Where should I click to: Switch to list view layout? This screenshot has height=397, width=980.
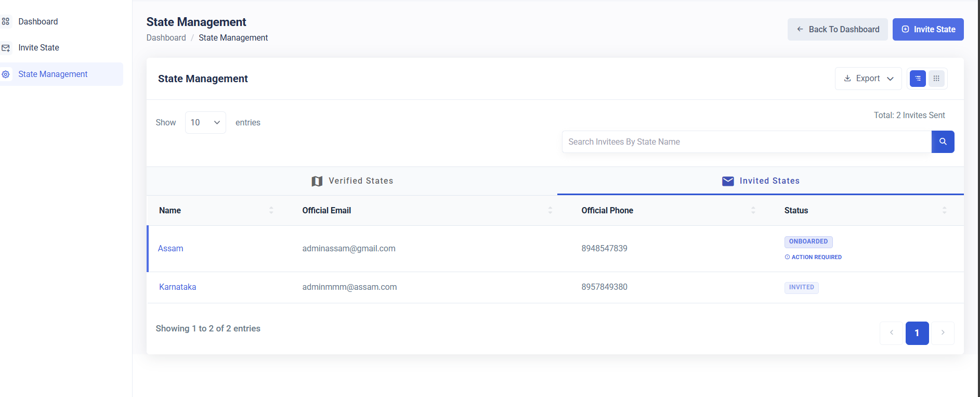click(x=918, y=79)
